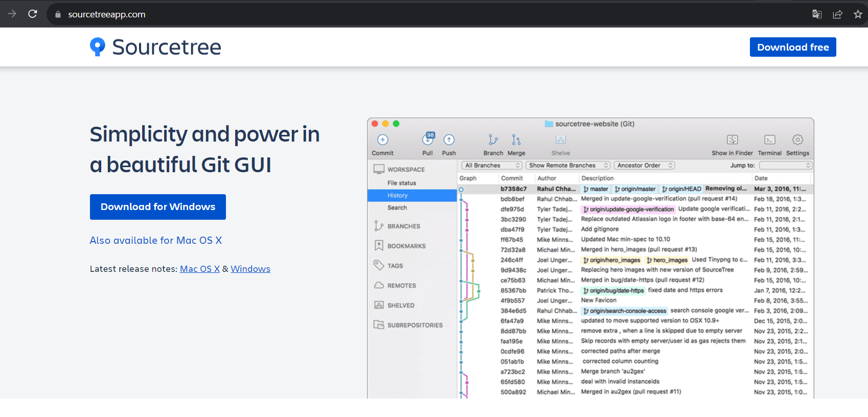Expand the SUBREPOSITORIES section
The height and width of the screenshot is (417, 868).
point(415,325)
